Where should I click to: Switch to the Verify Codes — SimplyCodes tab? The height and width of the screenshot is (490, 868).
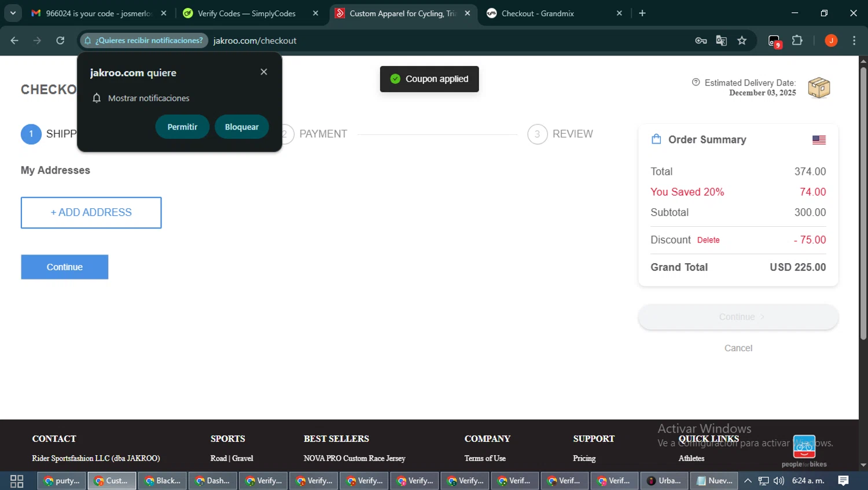250,13
